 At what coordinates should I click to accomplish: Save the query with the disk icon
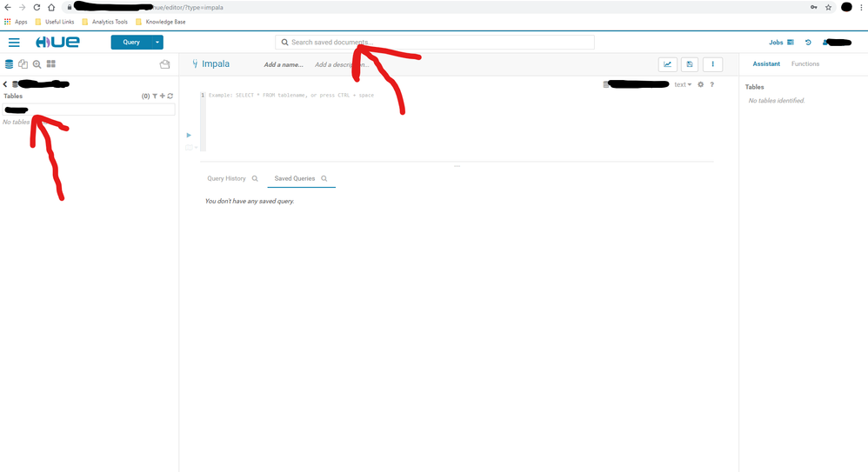[x=690, y=64]
